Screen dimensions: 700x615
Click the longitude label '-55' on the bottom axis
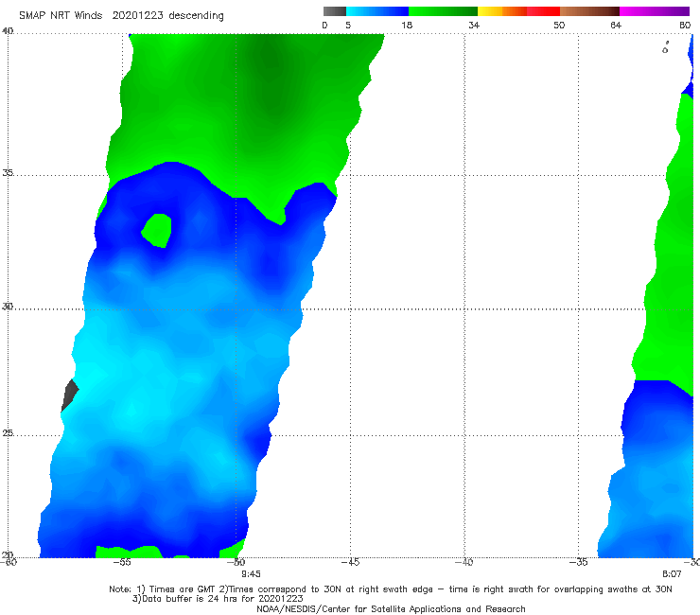click(x=122, y=562)
